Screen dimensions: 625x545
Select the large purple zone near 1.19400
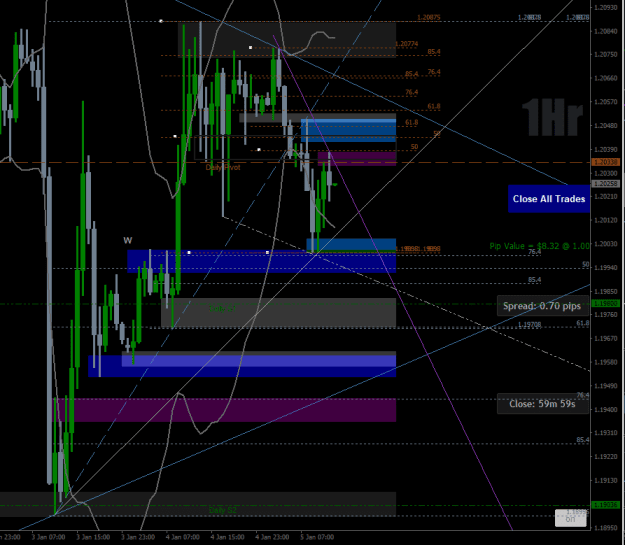pyautogui.click(x=225, y=410)
